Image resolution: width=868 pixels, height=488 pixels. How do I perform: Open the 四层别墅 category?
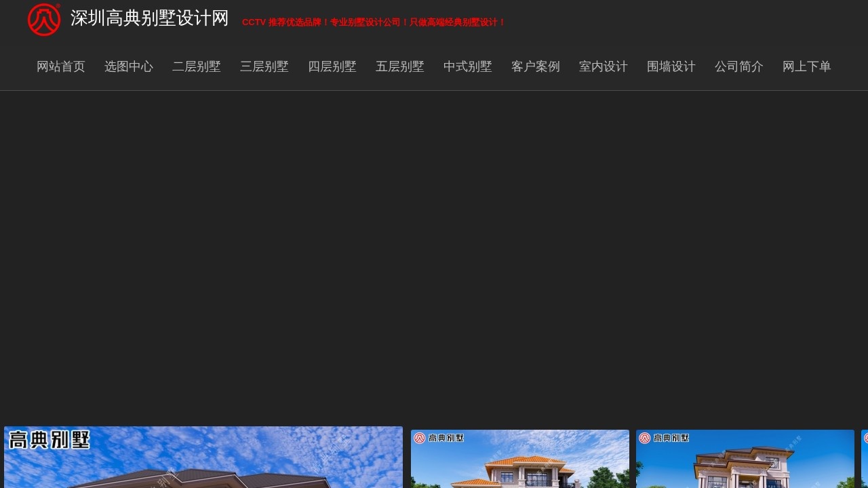click(x=332, y=66)
